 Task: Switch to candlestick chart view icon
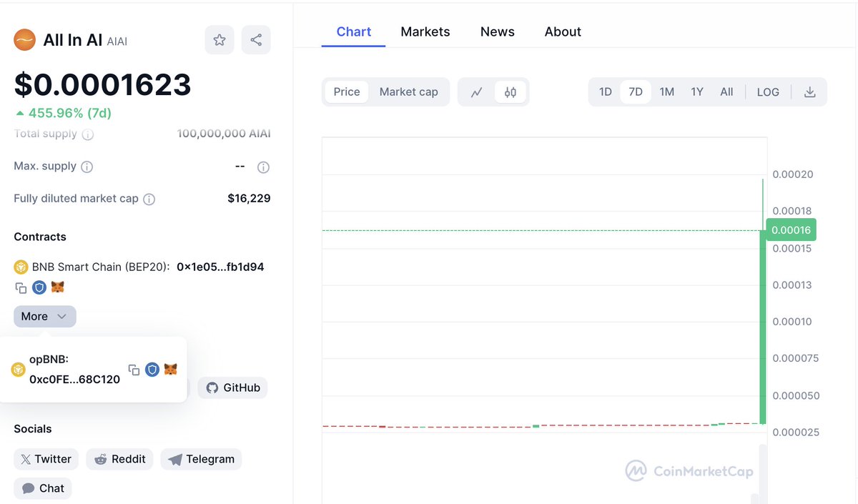511,92
